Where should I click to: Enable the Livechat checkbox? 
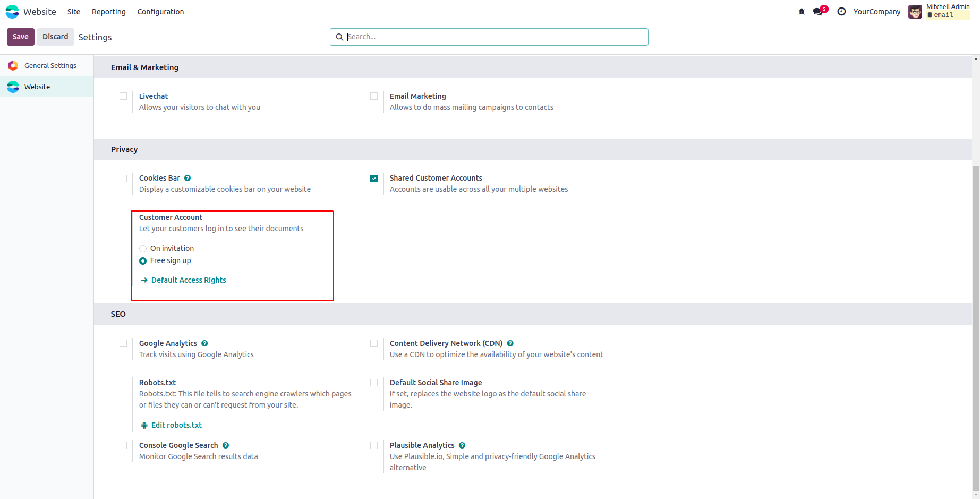(123, 96)
